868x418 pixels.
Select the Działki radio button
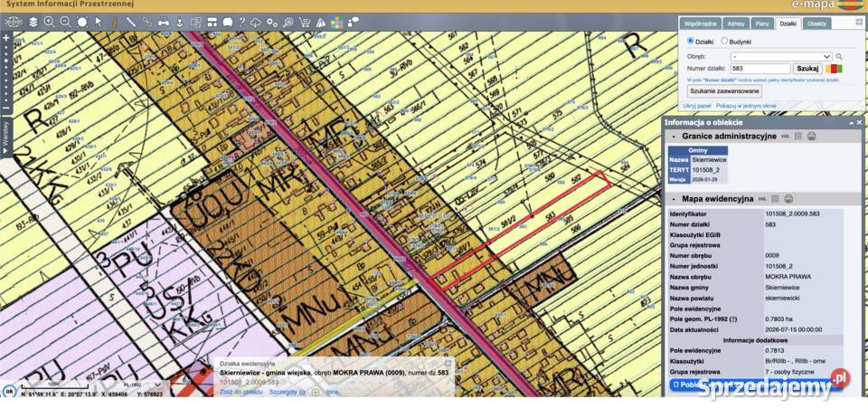690,41
